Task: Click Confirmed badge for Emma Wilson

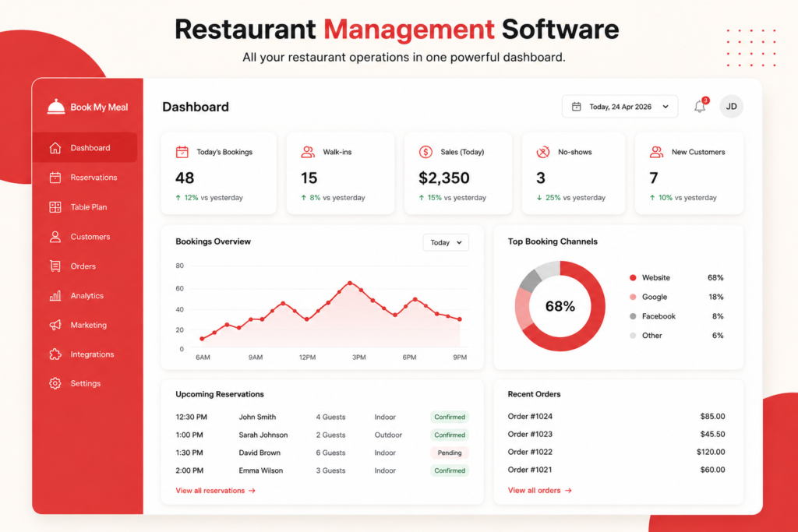Action: (x=450, y=470)
